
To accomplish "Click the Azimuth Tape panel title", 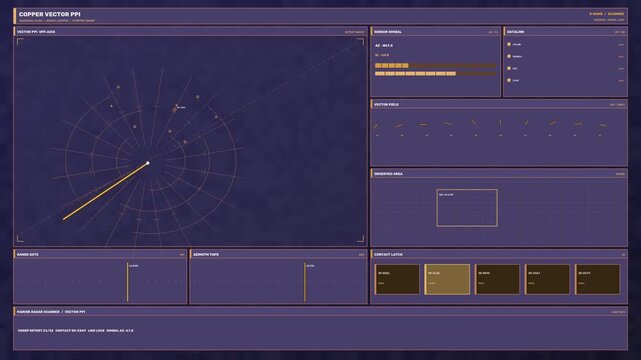I will [206, 255].
